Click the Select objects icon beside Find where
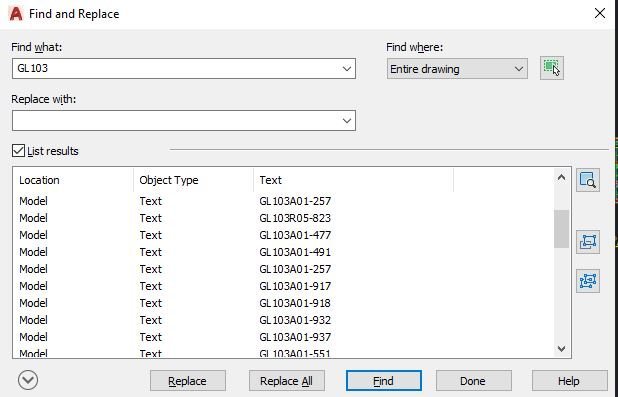Image resolution: width=618 pixels, height=397 pixels. click(551, 68)
